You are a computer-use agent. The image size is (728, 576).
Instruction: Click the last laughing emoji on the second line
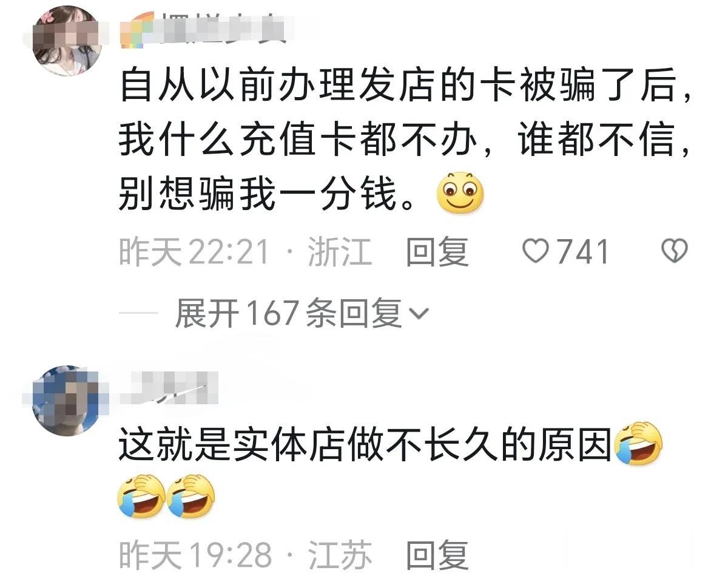[190, 496]
